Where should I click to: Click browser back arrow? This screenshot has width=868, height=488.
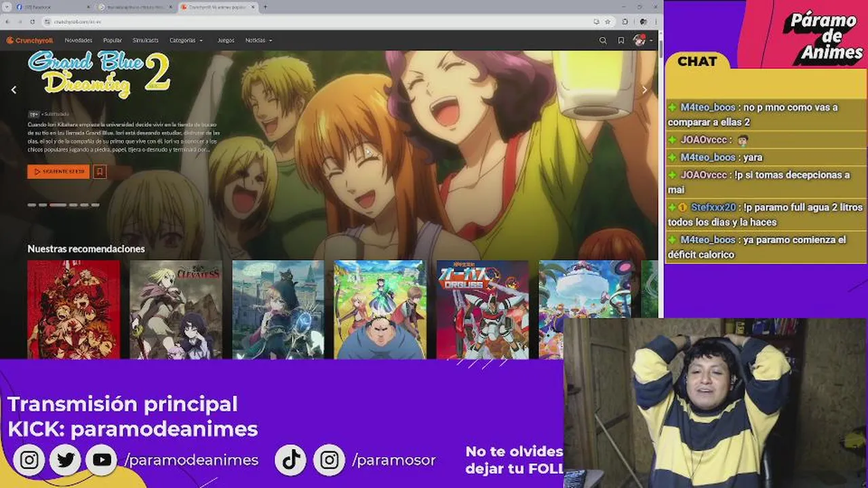(x=7, y=22)
